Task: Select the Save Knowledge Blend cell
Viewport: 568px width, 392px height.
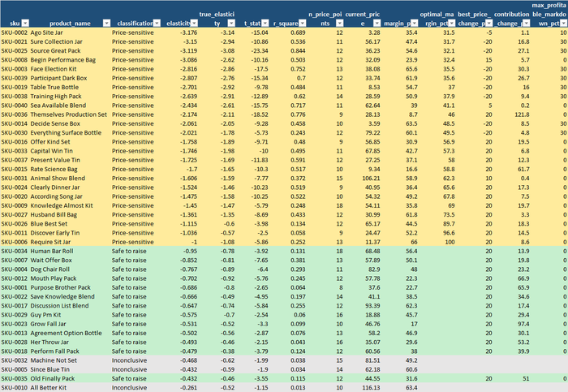Action: coord(70,296)
